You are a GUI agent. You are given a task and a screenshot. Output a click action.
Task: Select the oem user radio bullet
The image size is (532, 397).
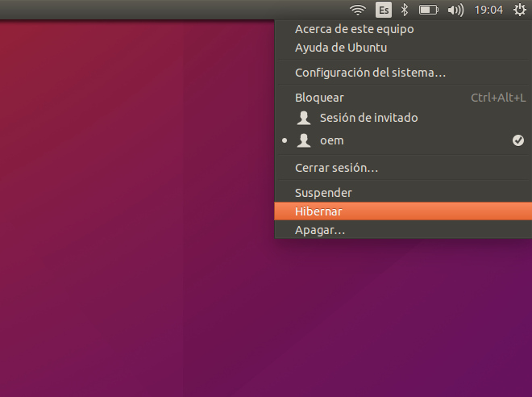click(x=285, y=140)
